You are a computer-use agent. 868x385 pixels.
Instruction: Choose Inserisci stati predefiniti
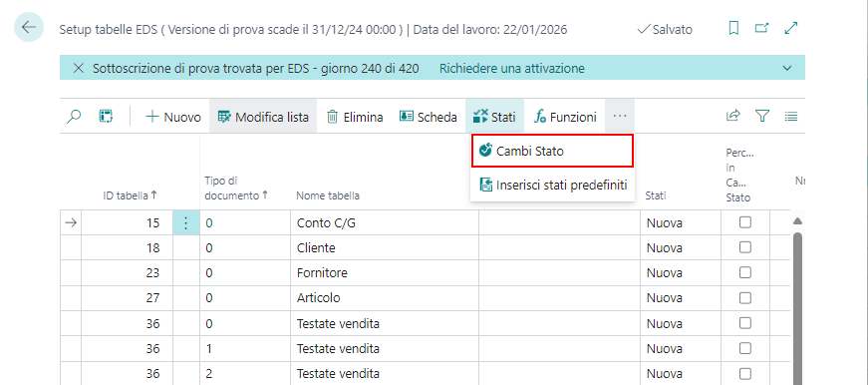coord(552,185)
